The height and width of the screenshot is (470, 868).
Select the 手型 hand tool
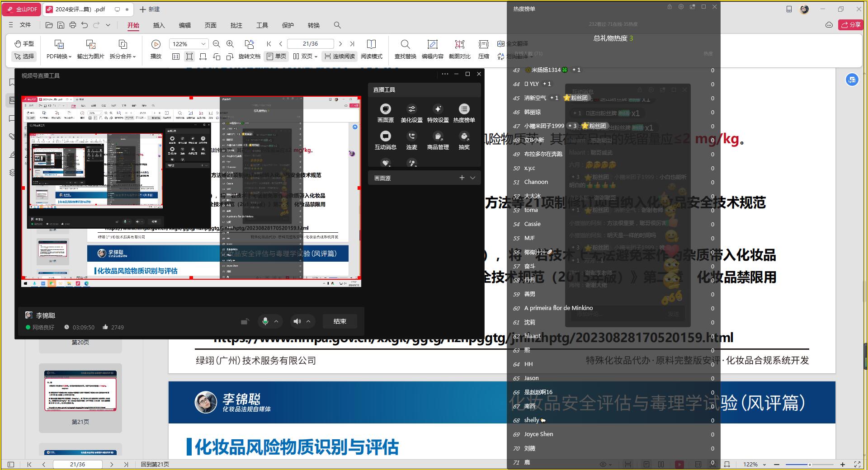point(24,43)
